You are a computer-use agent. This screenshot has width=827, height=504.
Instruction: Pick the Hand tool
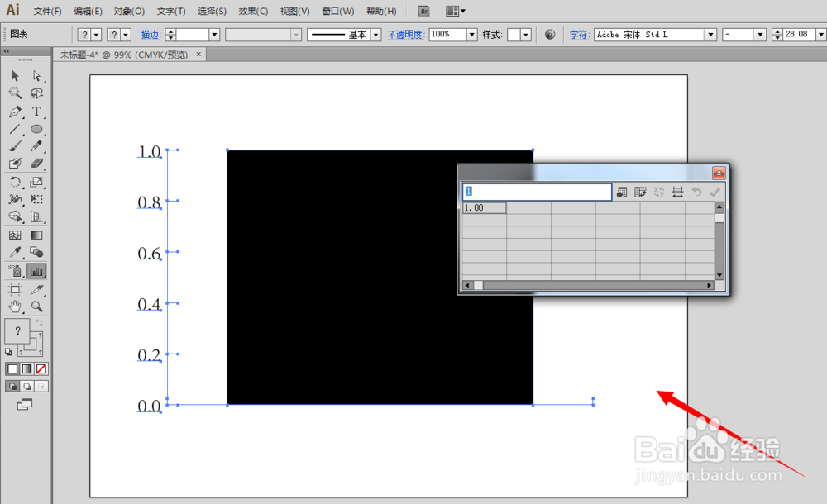click(x=15, y=307)
